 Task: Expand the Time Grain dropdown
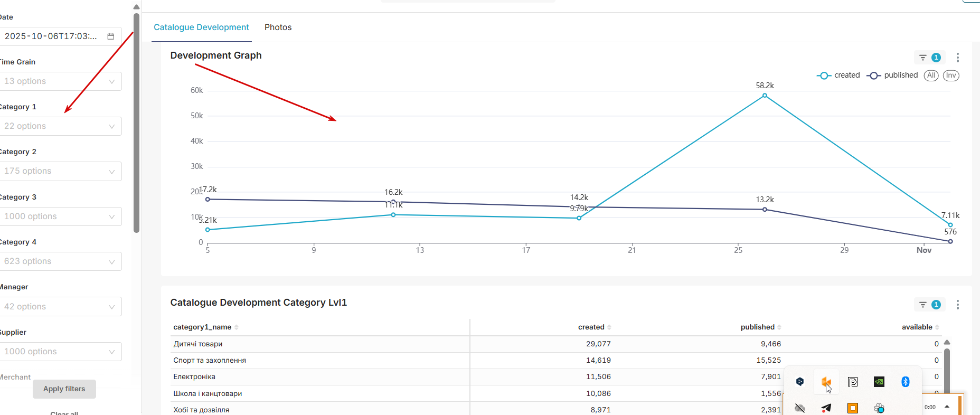[x=61, y=81]
